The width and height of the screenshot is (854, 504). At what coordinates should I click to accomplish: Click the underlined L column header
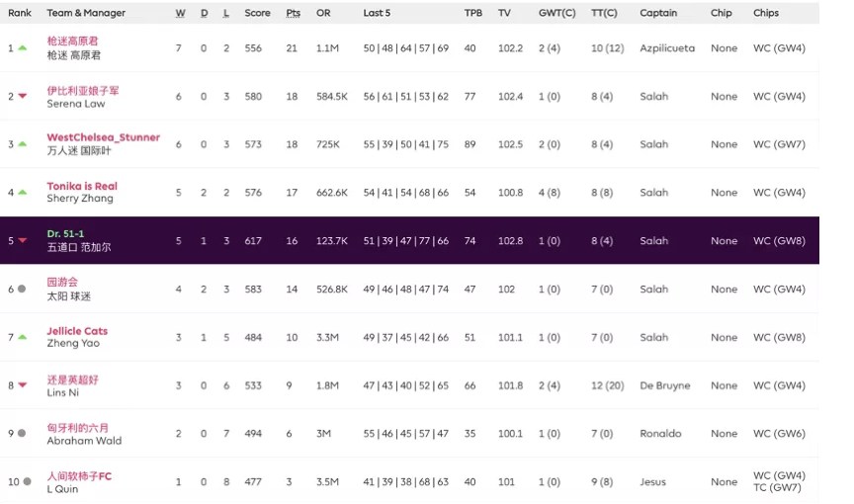(x=226, y=13)
